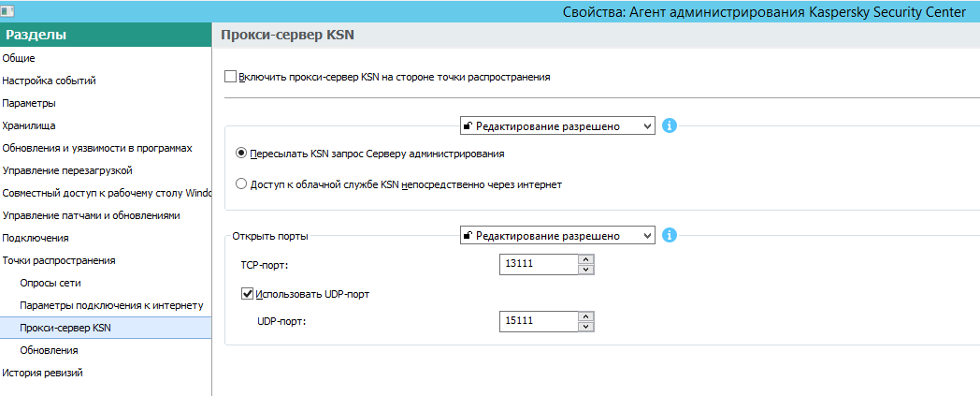Select Точки распространения in the sidebar
The width and height of the screenshot is (980, 396).
(58, 260)
